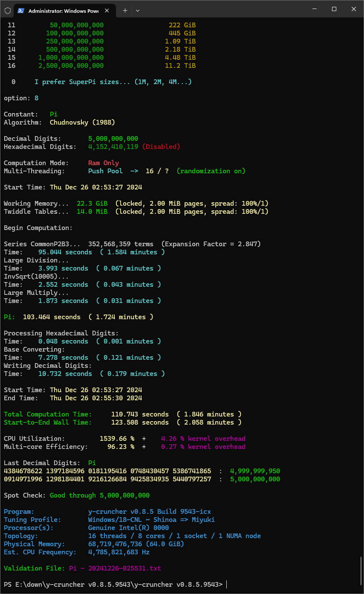Click the shield icon in the title bar

click(7, 11)
